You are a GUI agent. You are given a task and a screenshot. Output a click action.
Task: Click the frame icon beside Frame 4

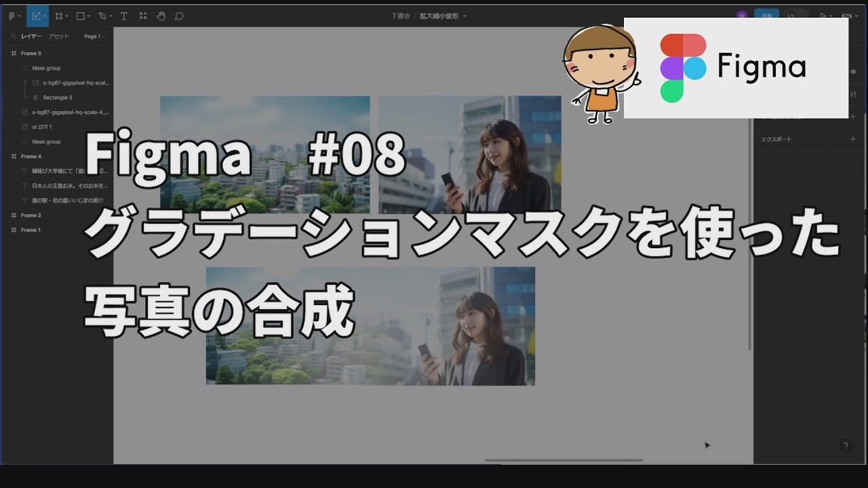14,157
